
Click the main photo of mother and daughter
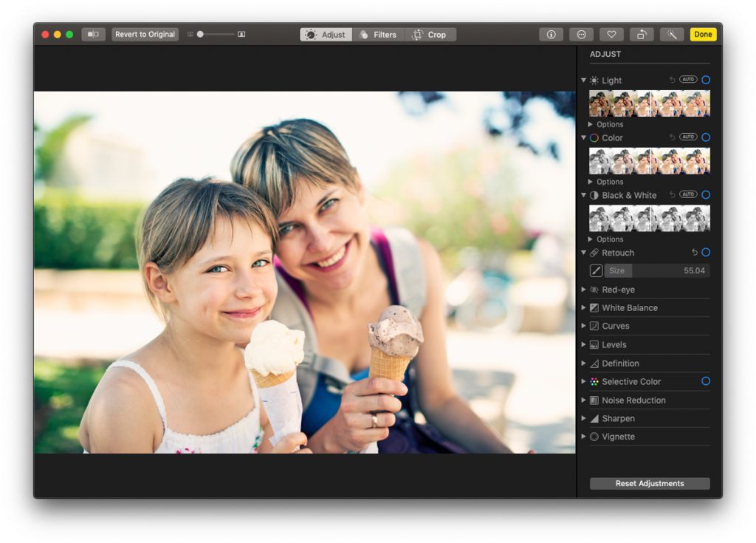click(305, 273)
